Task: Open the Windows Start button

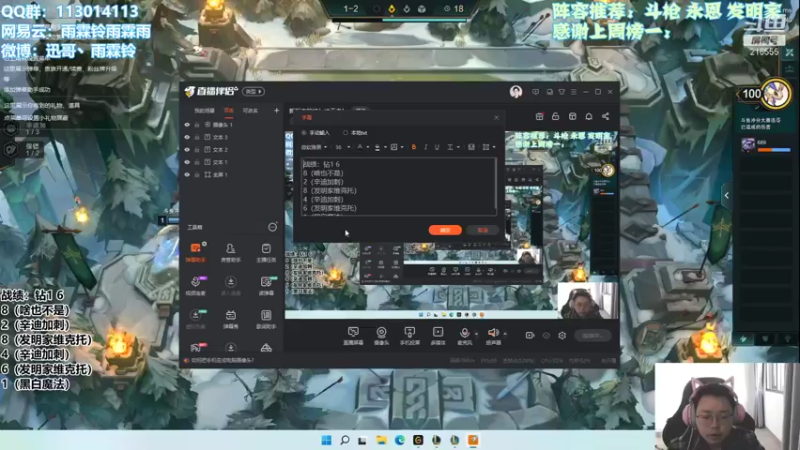Action: click(327, 440)
